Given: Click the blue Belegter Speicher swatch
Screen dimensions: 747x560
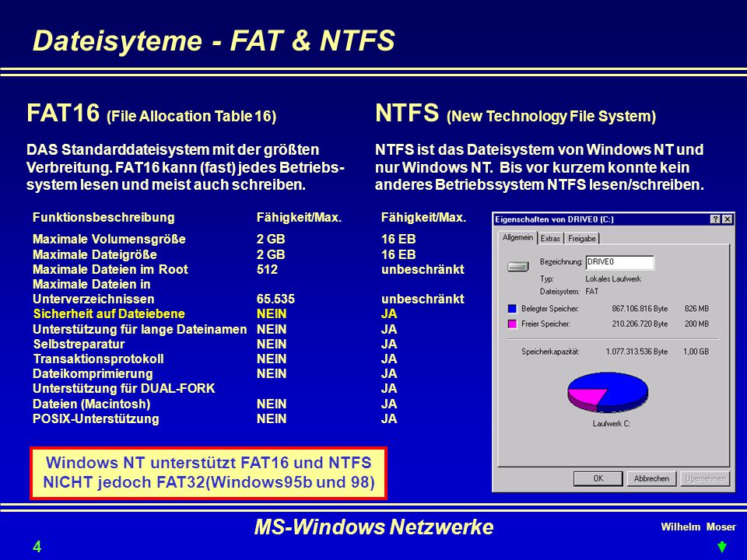Looking at the screenshot, I should click(x=512, y=309).
